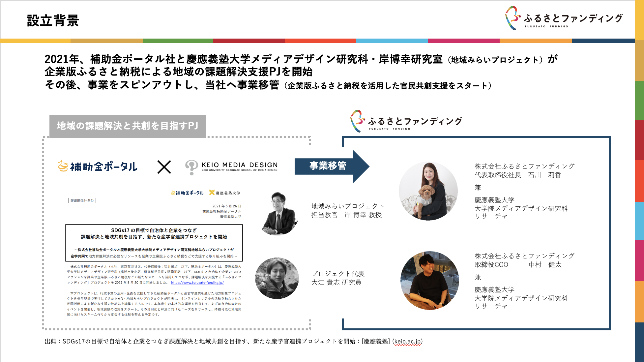Select photo of COO 中村健太
Image resolution: width=644 pixels, height=362 pixels.
(429, 281)
